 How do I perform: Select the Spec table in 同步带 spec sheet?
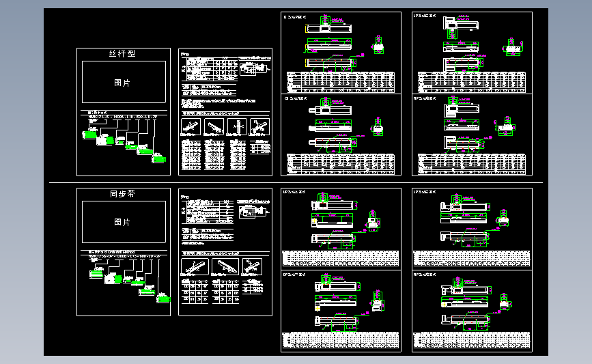208,212
